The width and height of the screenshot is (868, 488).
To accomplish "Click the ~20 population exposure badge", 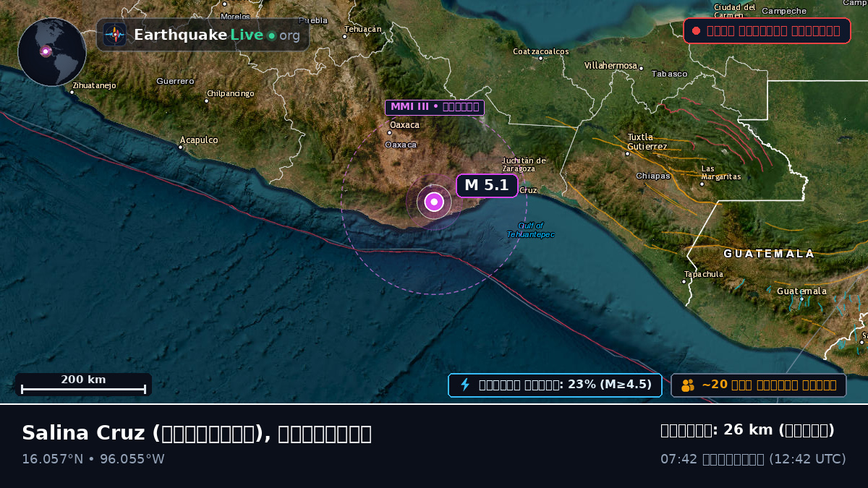I will click(x=759, y=385).
